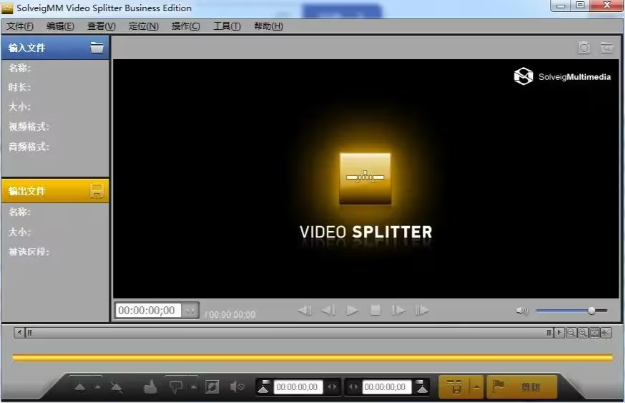
Task: Remove the marker with crossed icon
Action: pos(116,387)
